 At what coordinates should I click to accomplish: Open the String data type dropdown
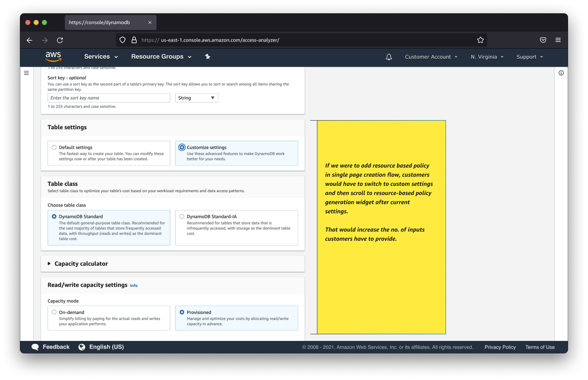196,98
